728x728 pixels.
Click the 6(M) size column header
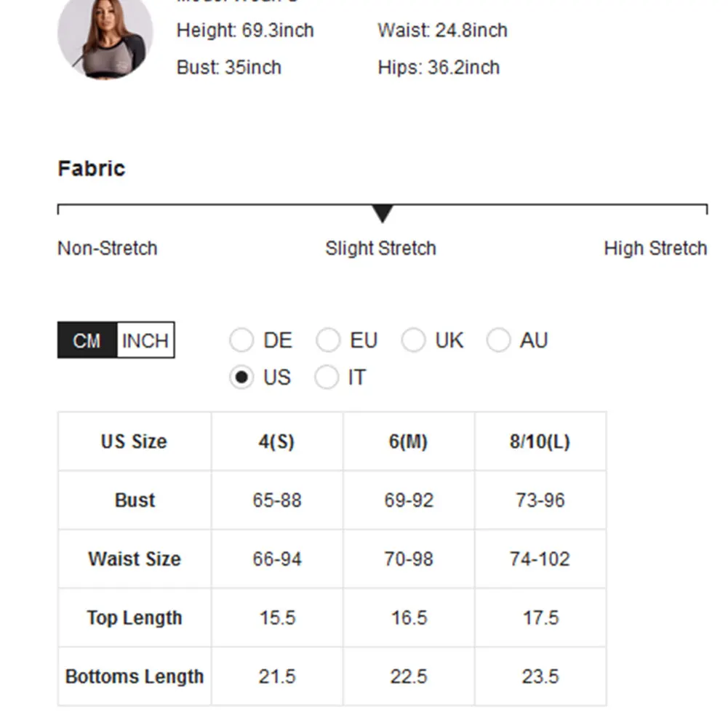(409, 441)
